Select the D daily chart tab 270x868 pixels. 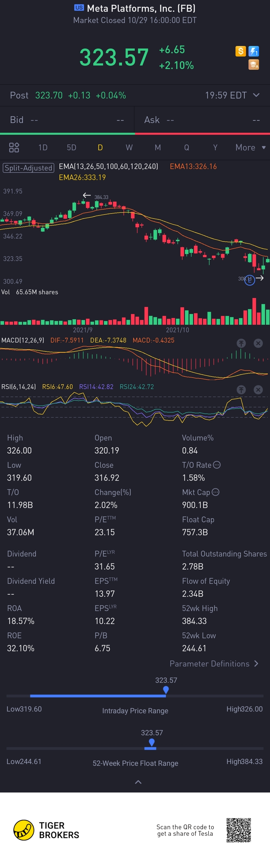[100, 147]
